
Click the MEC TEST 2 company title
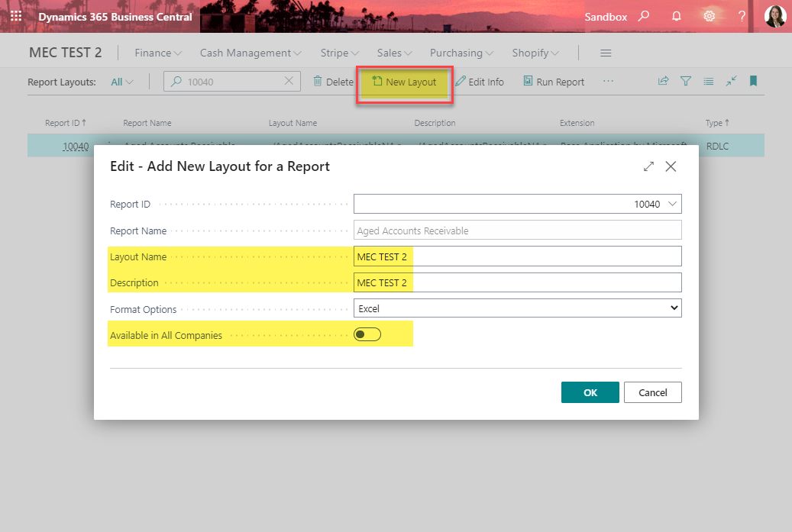65,53
